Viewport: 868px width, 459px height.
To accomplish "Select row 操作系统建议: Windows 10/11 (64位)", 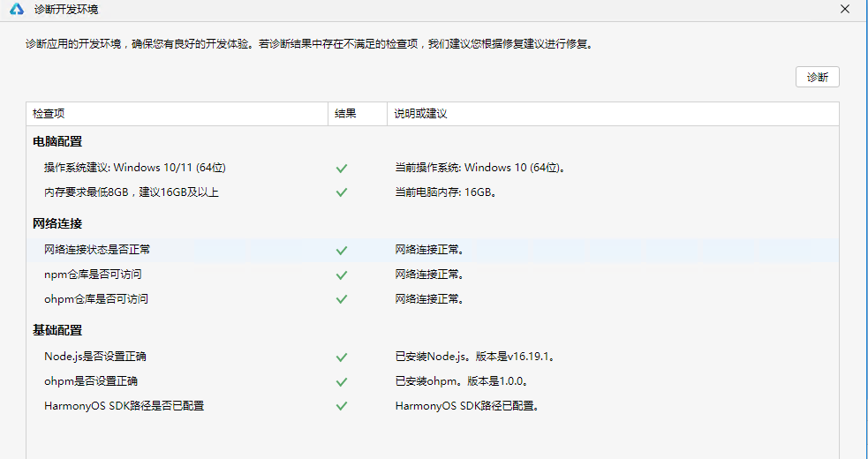I will (x=433, y=168).
